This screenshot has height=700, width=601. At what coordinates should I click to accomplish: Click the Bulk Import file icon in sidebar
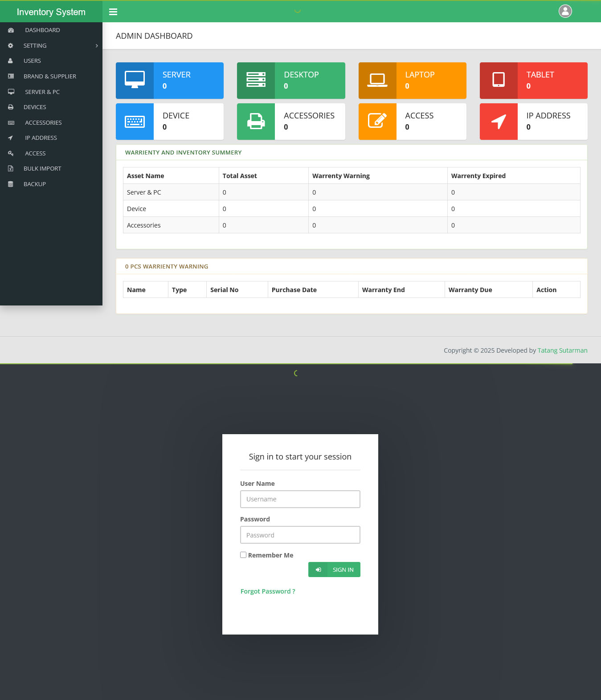coord(10,169)
